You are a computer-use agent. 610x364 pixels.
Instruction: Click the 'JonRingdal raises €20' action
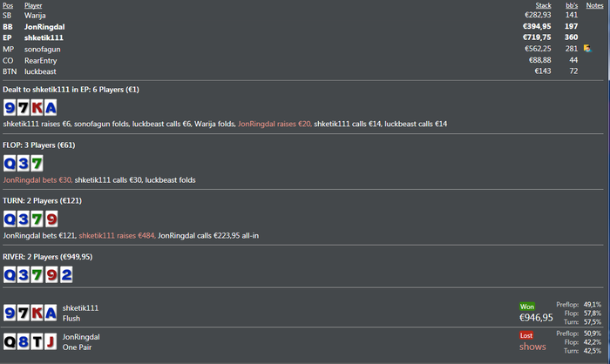pos(274,124)
